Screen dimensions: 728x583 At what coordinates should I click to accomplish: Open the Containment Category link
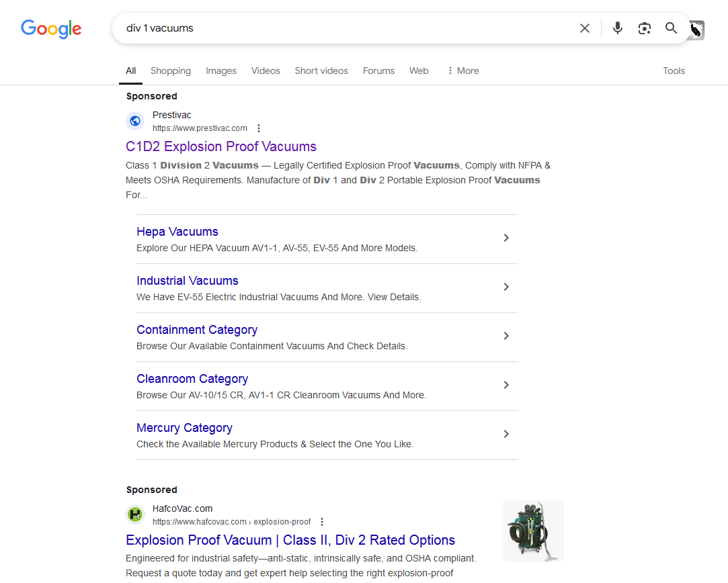[x=197, y=330]
